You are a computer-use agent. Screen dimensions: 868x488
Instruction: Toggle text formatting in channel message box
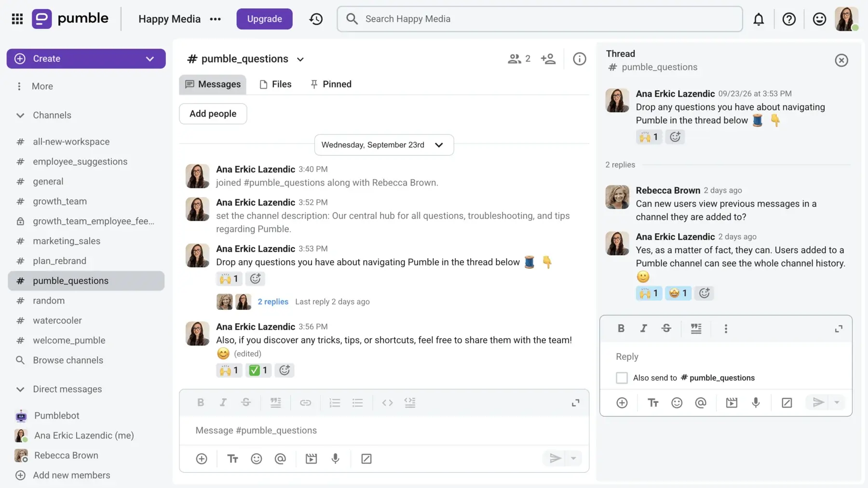tap(232, 459)
